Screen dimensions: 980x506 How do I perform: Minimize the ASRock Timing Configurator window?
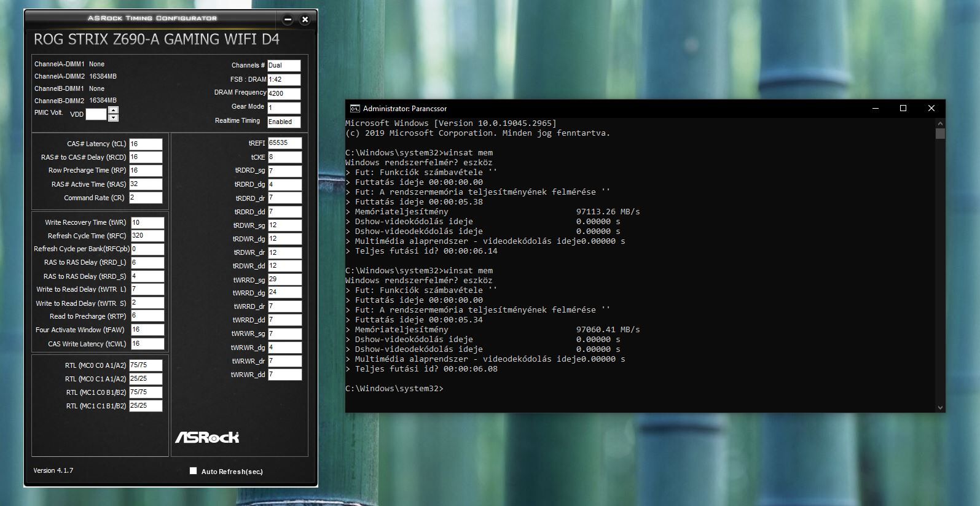[288, 20]
